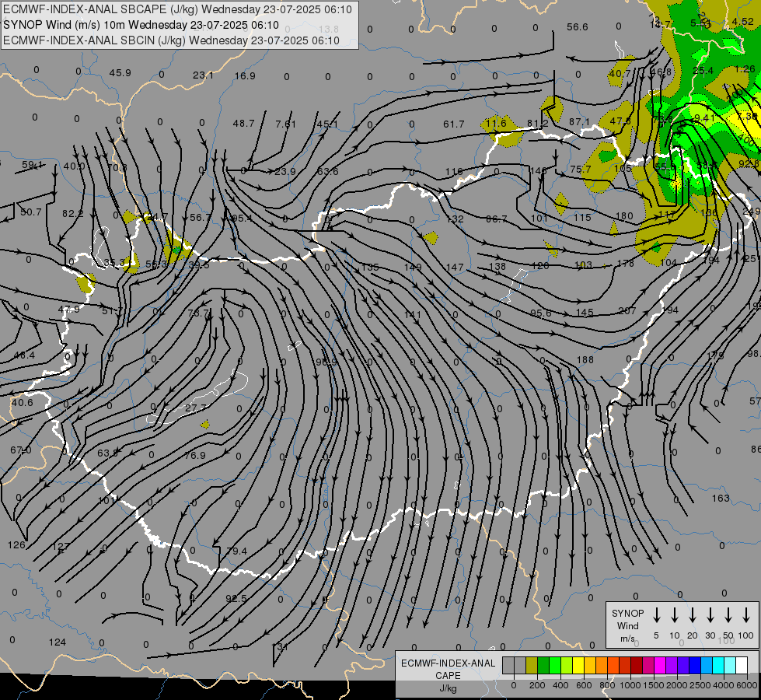Pick the bright green CAPE legend swatch
The image size is (761, 700).
tap(555, 665)
